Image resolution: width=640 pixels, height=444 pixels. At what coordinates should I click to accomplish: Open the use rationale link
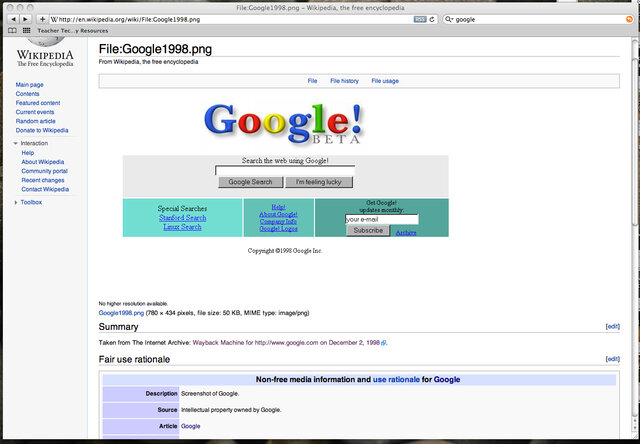pyautogui.click(x=396, y=380)
